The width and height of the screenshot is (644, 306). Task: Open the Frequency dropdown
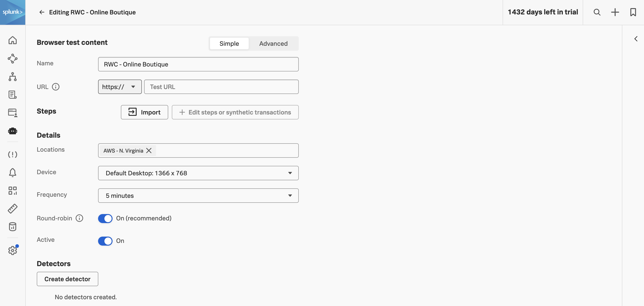(198, 196)
